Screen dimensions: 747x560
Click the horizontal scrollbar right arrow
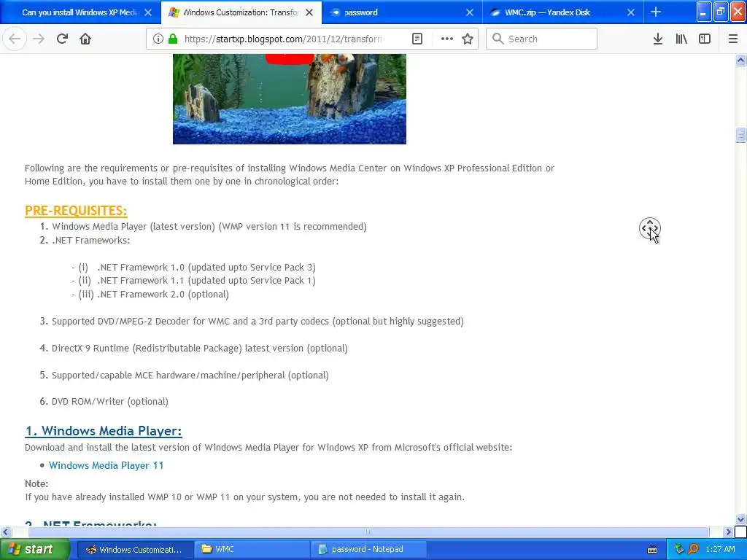coord(727,532)
